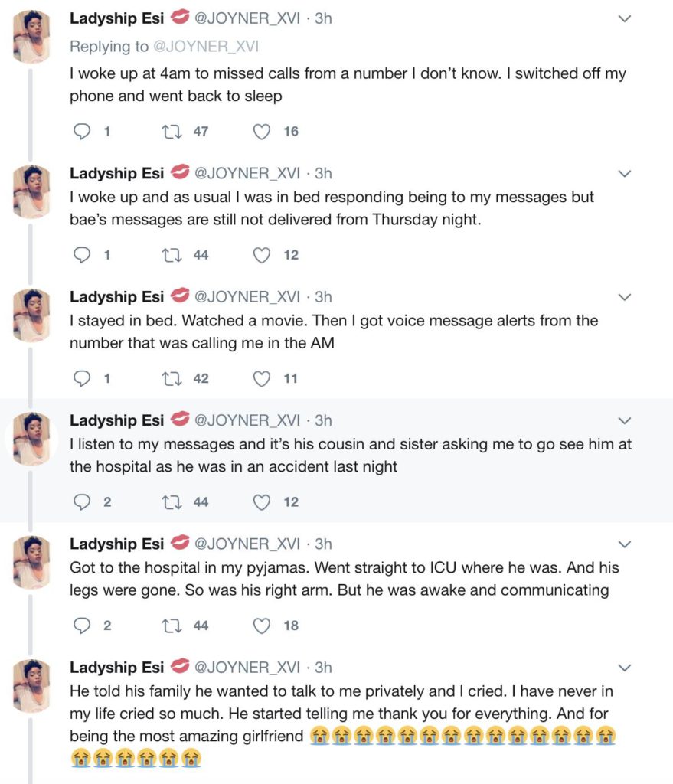This screenshot has height=784, width=673.
Task: Retweet the tweet about voice message alerts
Action: (x=172, y=378)
